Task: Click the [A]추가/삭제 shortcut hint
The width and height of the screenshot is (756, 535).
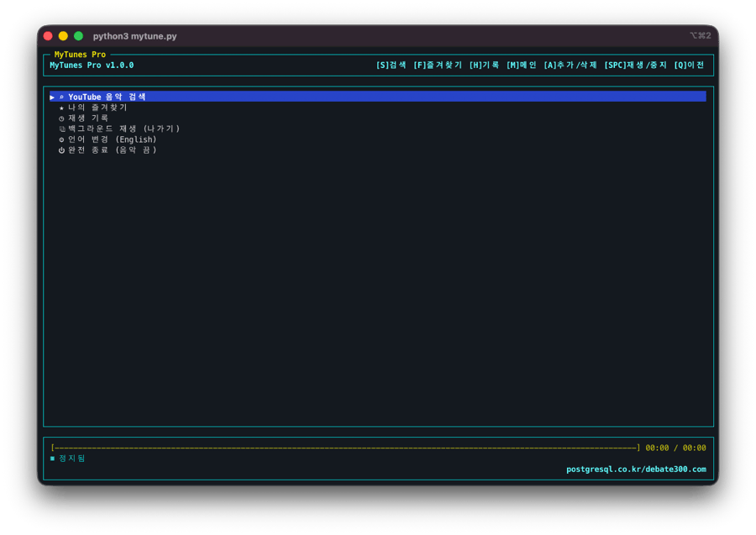Action: (570, 65)
